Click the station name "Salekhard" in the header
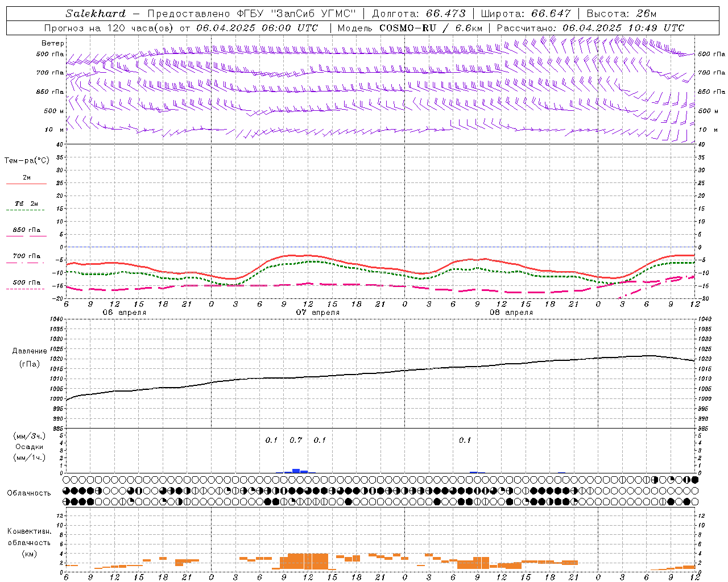The height and width of the screenshot is (582, 728). 96,14
